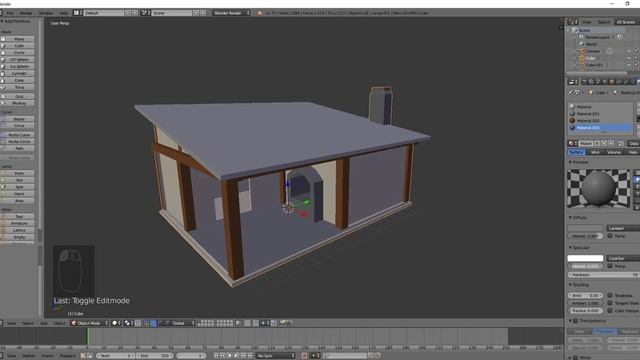Image resolution: width=640 pixels, height=360 pixels.
Task: Open the Blender Render engine dropdown
Action: pyautogui.click(x=231, y=13)
